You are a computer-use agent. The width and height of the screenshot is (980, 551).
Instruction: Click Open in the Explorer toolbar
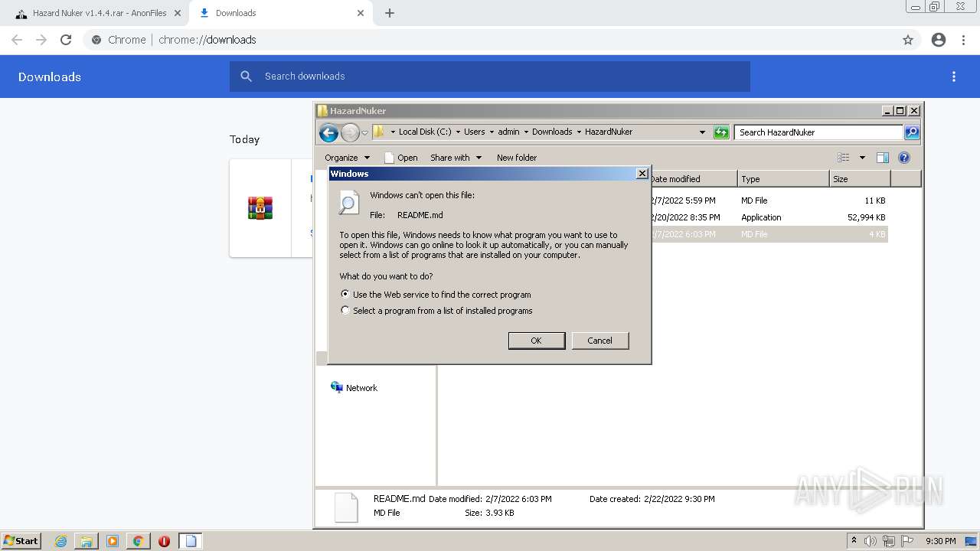click(x=401, y=158)
